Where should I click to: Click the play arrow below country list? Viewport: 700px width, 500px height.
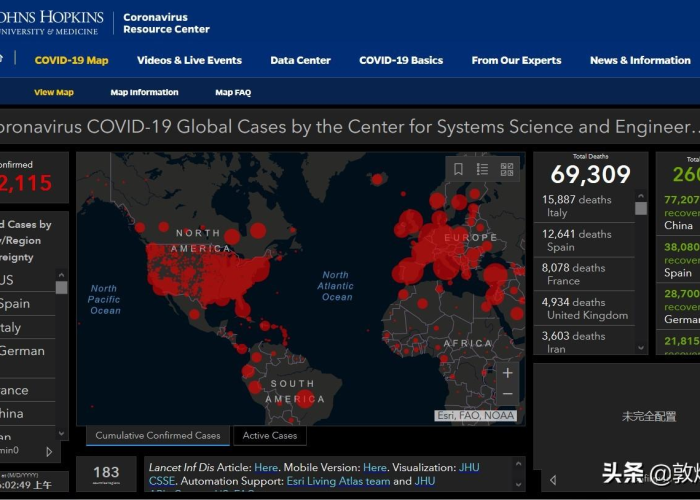(49, 452)
